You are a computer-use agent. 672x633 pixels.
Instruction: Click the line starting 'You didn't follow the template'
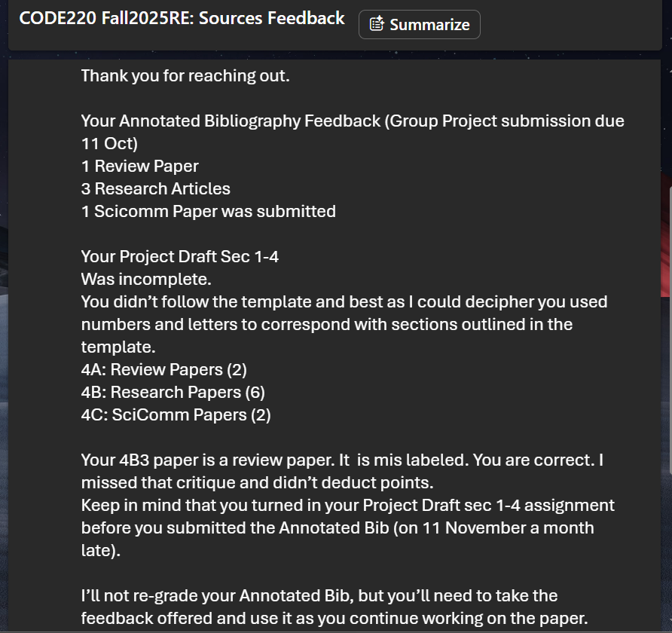click(344, 301)
